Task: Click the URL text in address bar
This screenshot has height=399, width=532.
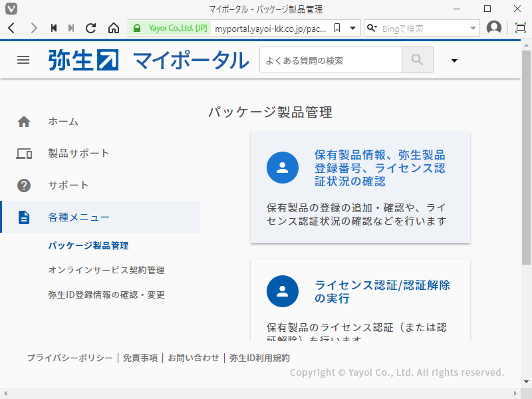Action: [271, 29]
